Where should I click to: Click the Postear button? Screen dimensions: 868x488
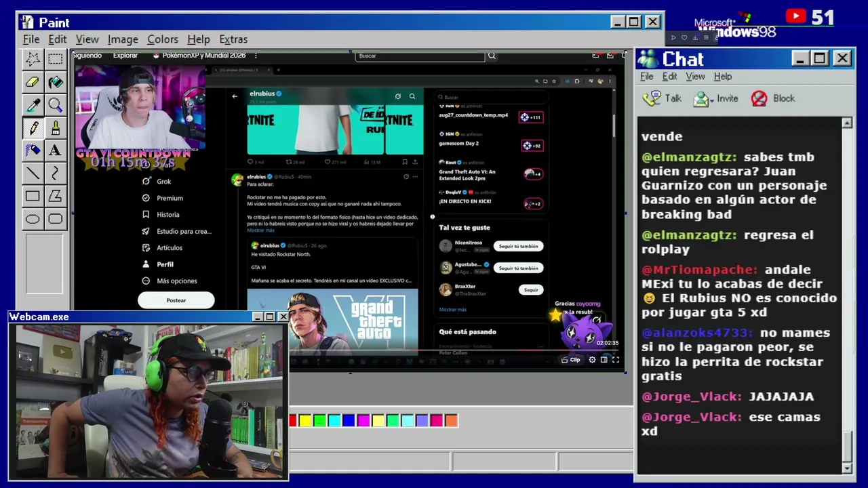point(176,300)
